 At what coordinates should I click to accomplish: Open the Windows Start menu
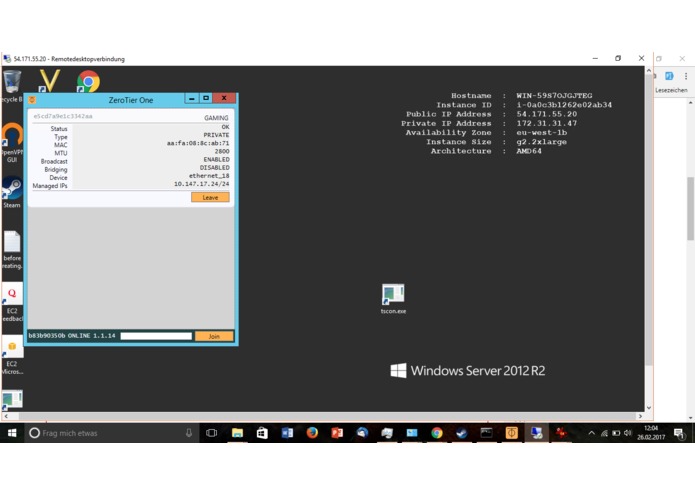pos(12,433)
